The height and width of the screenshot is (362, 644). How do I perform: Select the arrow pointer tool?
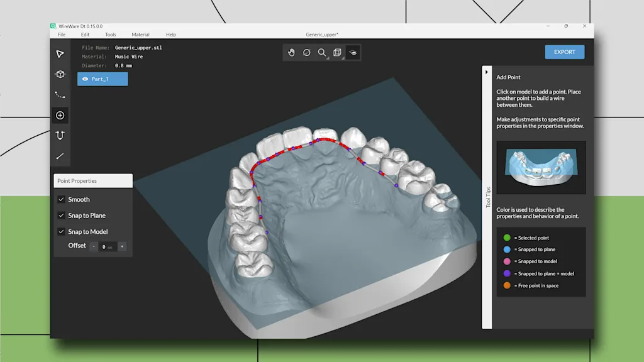(x=60, y=54)
